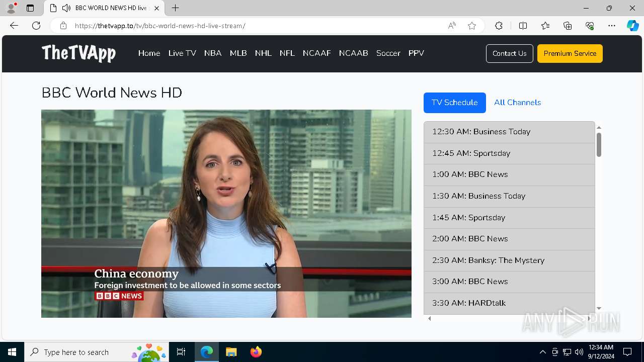Select 1:30 AM: Business Today entry
This screenshot has width=644, height=362.
509,196
